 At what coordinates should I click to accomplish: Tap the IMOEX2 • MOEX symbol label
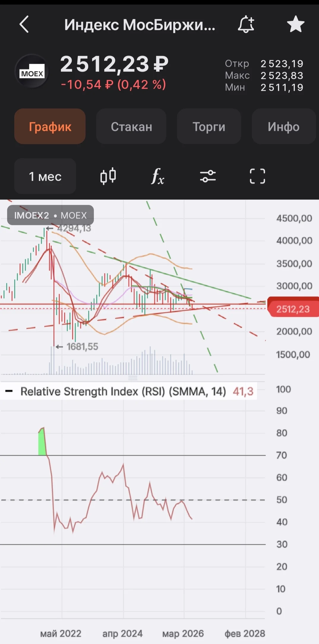pos(50,215)
